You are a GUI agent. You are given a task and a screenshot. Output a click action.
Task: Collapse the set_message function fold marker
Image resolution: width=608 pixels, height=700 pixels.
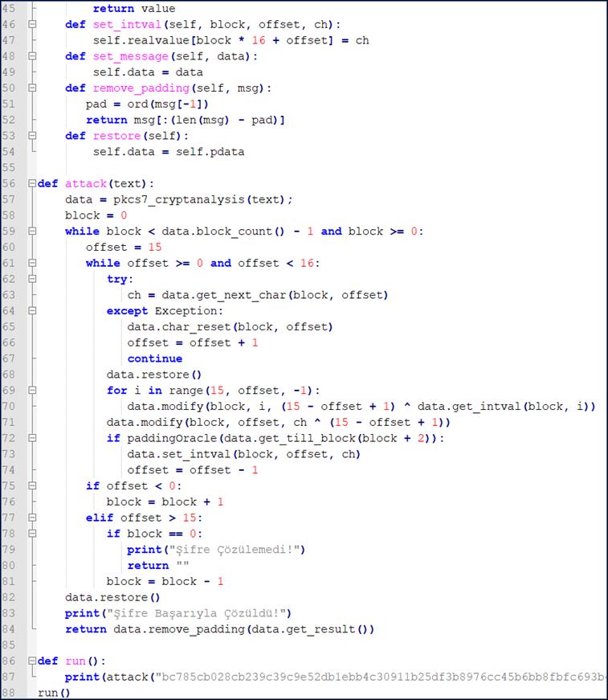[32, 56]
